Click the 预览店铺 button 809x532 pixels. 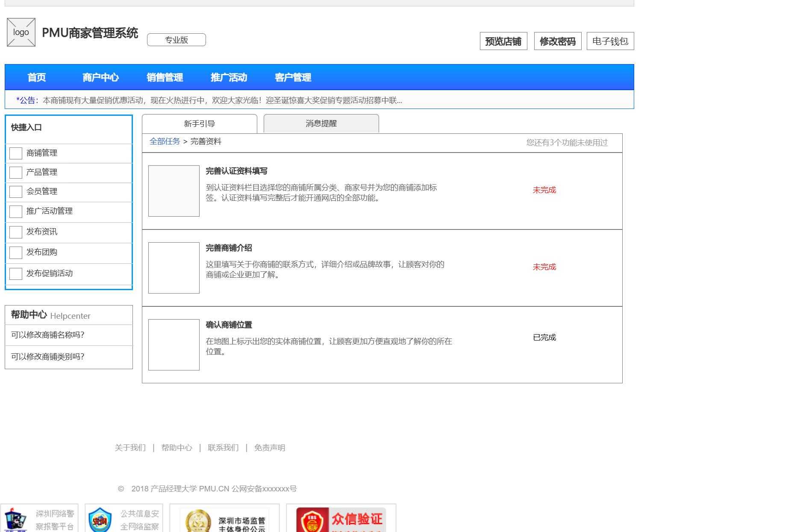[503, 41]
